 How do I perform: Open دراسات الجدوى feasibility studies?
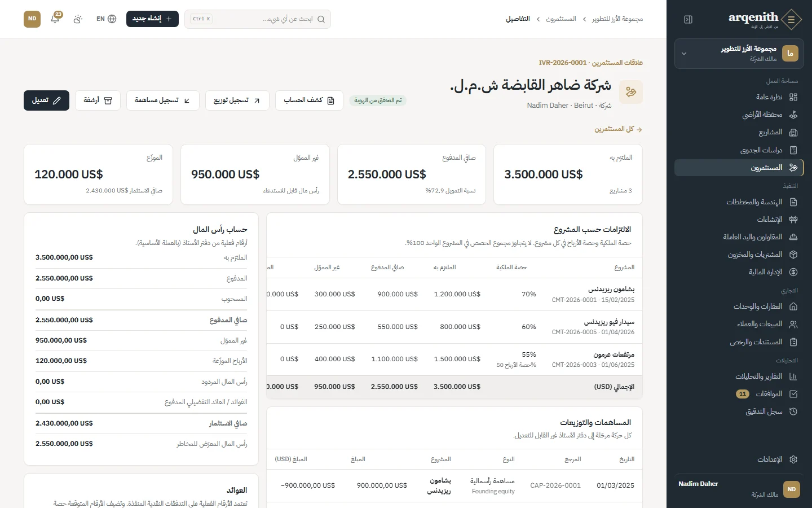(739, 150)
